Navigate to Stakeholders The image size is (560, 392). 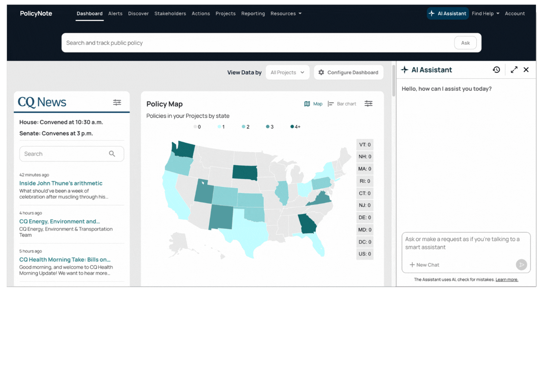click(170, 13)
